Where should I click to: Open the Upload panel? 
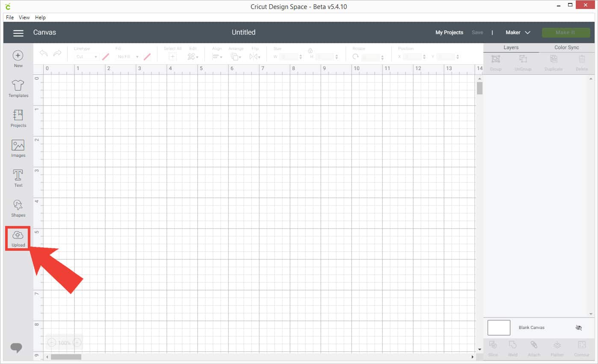pos(18,238)
